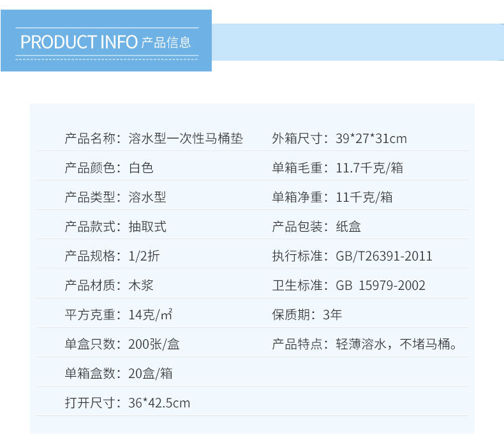Select the 执行标准 code GB/T26391-2011
This screenshot has width=504, height=440.
point(384,256)
